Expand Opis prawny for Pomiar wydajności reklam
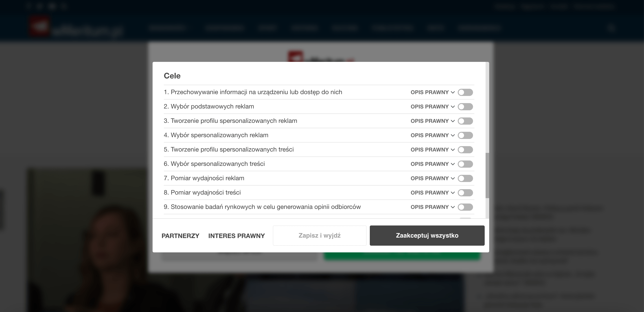 [x=432, y=178]
